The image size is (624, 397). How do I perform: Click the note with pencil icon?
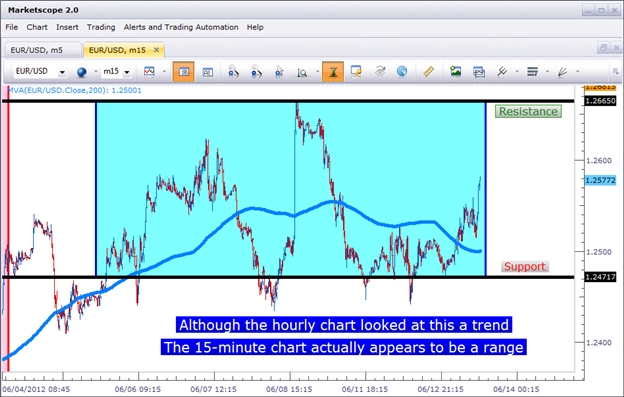tap(356, 72)
